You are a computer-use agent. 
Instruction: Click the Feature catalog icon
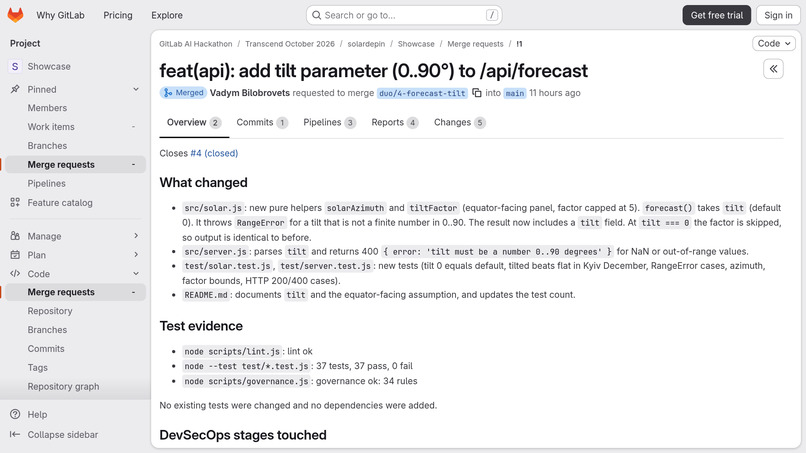coord(15,203)
